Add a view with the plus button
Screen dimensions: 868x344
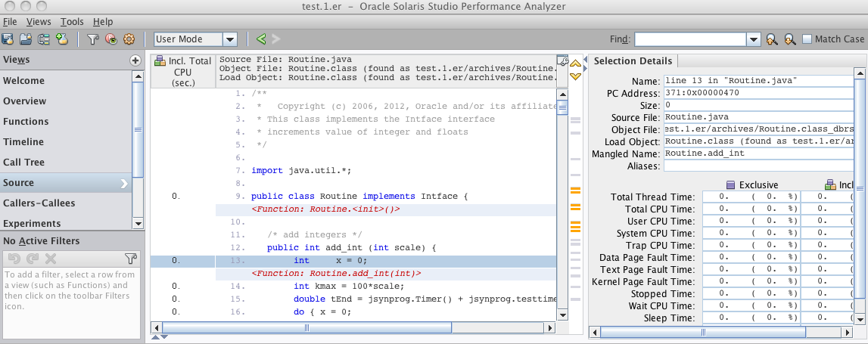coord(135,60)
